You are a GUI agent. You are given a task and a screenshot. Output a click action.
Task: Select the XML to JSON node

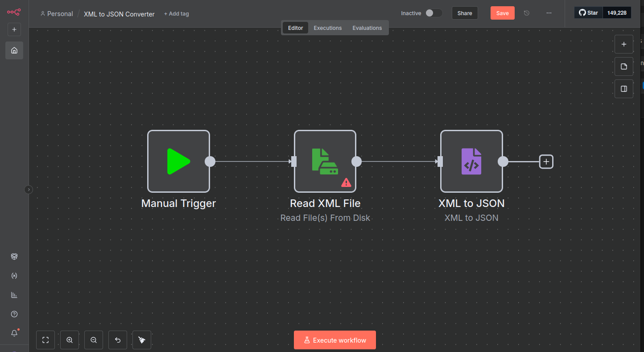(471, 161)
